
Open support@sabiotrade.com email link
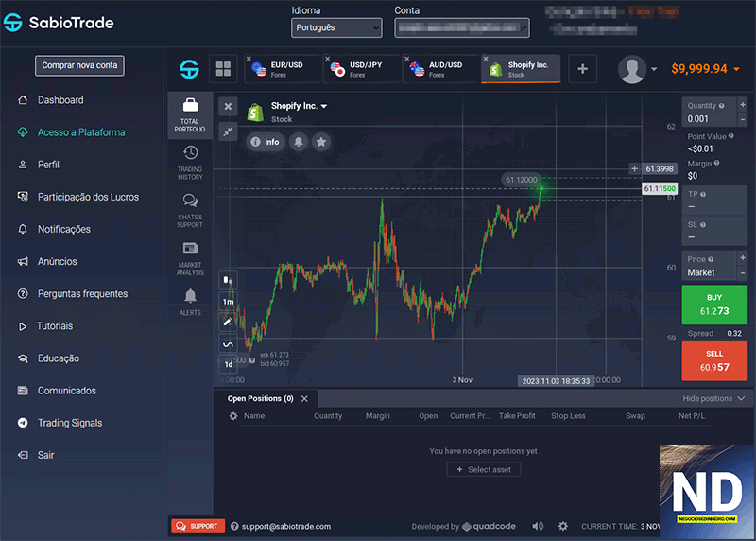click(x=286, y=527)
